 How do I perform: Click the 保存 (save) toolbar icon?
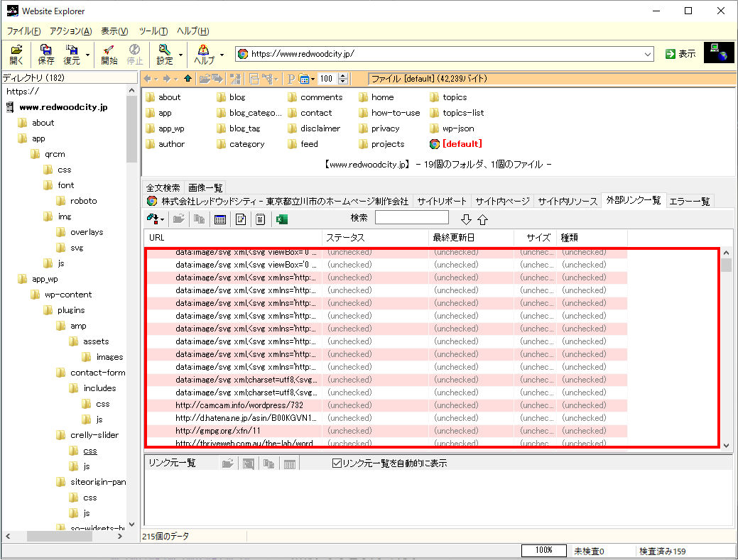(45, 55)
